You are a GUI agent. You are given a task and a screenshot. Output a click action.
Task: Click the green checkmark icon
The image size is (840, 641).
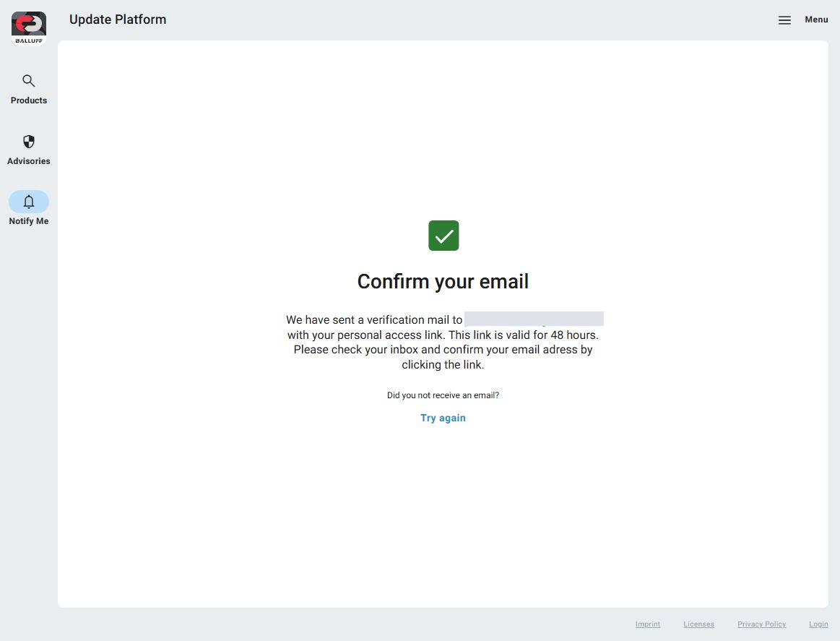click(x=443, y=236)
